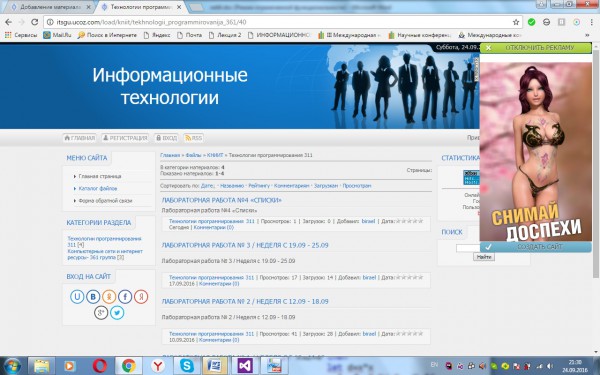
Task: Show hidden bookmarks with the chevron
Action: [x=587, y=35]
